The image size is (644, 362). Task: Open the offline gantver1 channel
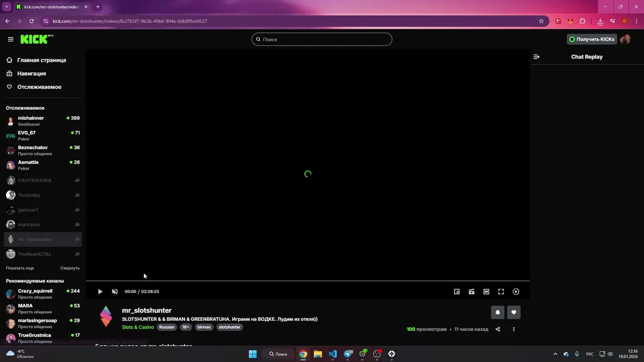(43, 210)
